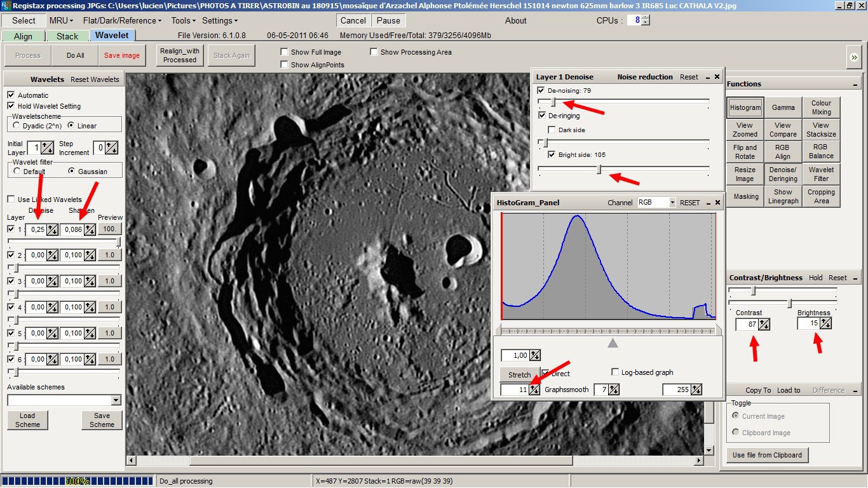The width and height of the screenshot is (868, 488).
Task: Open the Channel RGB dropdown
Action: pos(672,203)
